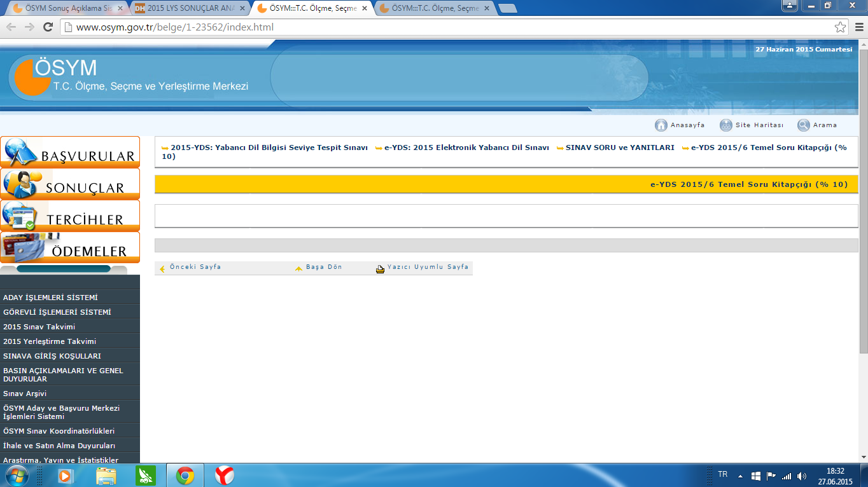Click the network signal tray icon

787,476
